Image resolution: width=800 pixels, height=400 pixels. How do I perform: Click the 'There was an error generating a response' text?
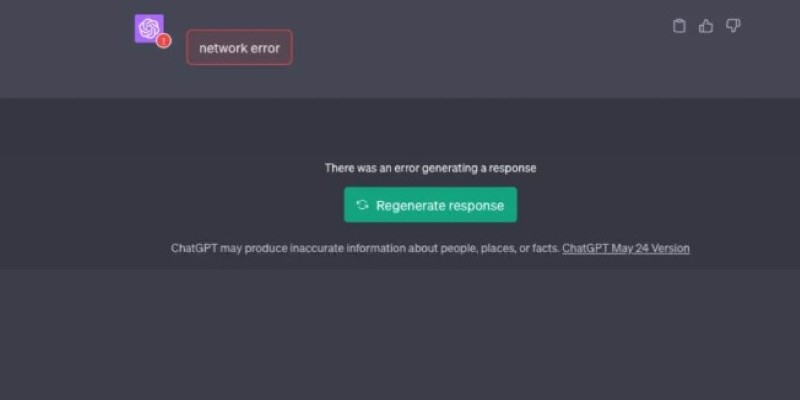click(x=431, y=168)
